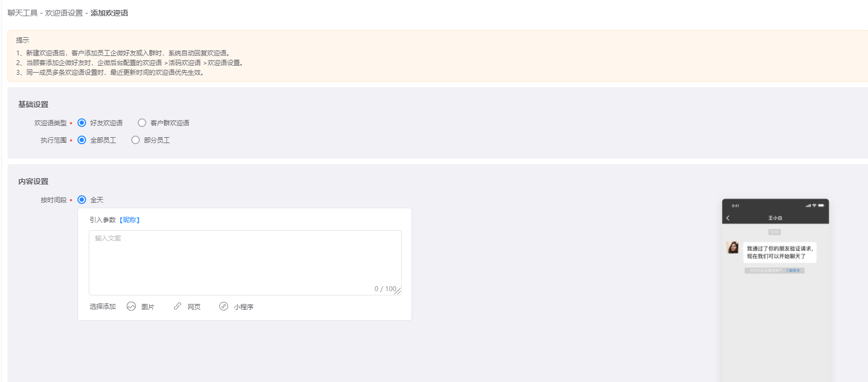Click the 网页 link chain icon
This screenshot has height=382, width=868.
[x=177, y=306]
